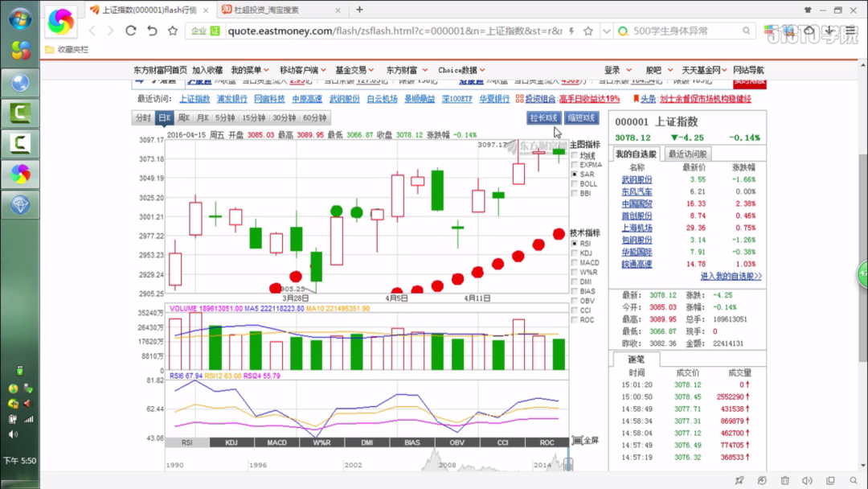The height and width of the screenshot is (489, 868).
Task: Switch chart to 周K tab
Action: (184, 118)
